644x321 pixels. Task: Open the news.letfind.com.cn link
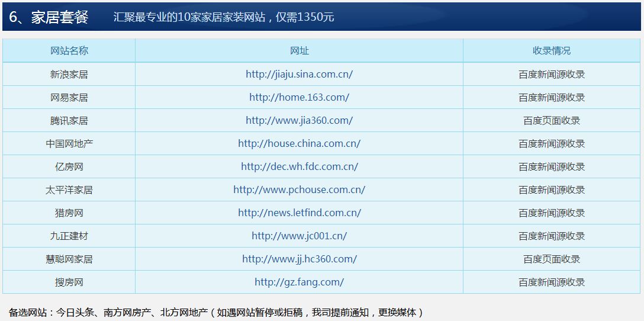(x=299, y=213)
